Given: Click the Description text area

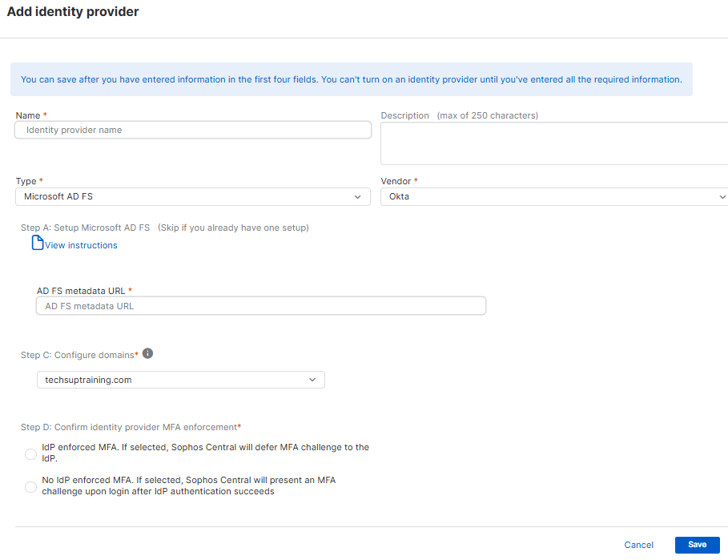Looking at the screenshot, I should tap(553, 144).
